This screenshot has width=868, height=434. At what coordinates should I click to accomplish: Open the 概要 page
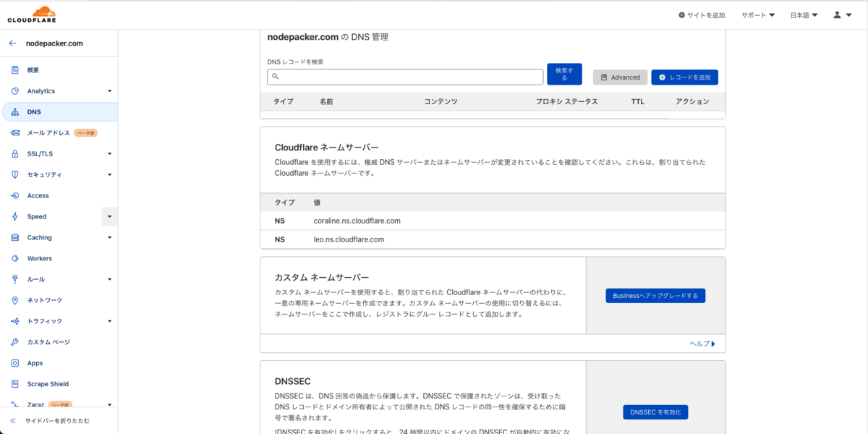[33, 70]
